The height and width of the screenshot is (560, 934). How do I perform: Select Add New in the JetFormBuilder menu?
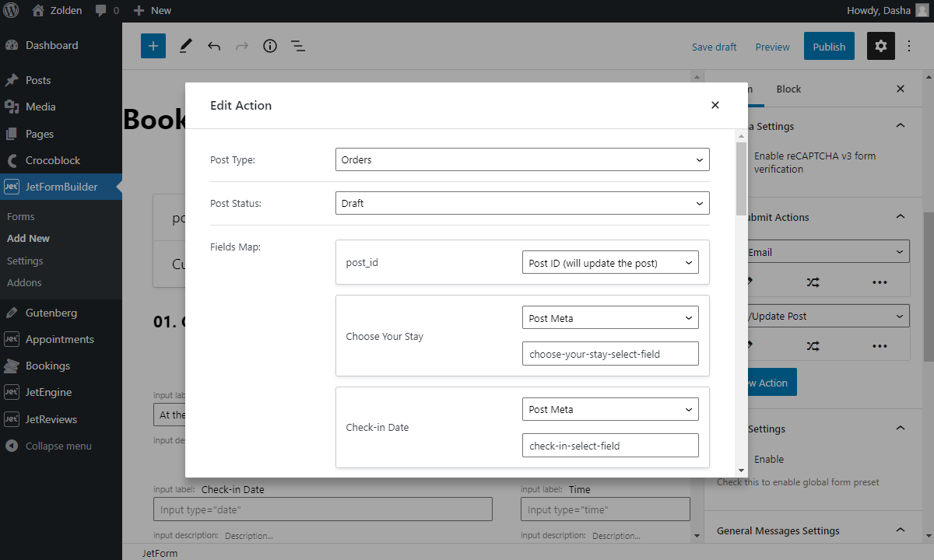pos(28,238)
